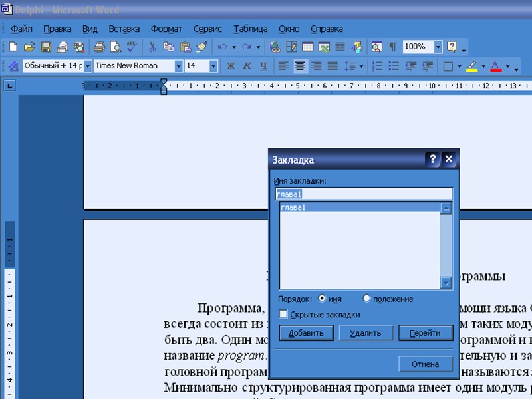Click the Перейти button
The width and height of the screenshot is (532, 399).
pyautogui.click(x=426, y=333)
